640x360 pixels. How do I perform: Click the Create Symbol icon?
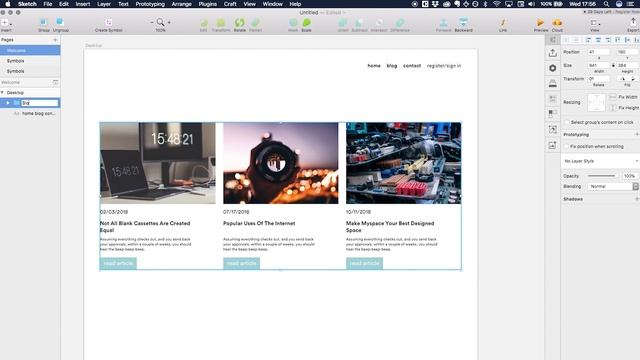tap(109, 24)
